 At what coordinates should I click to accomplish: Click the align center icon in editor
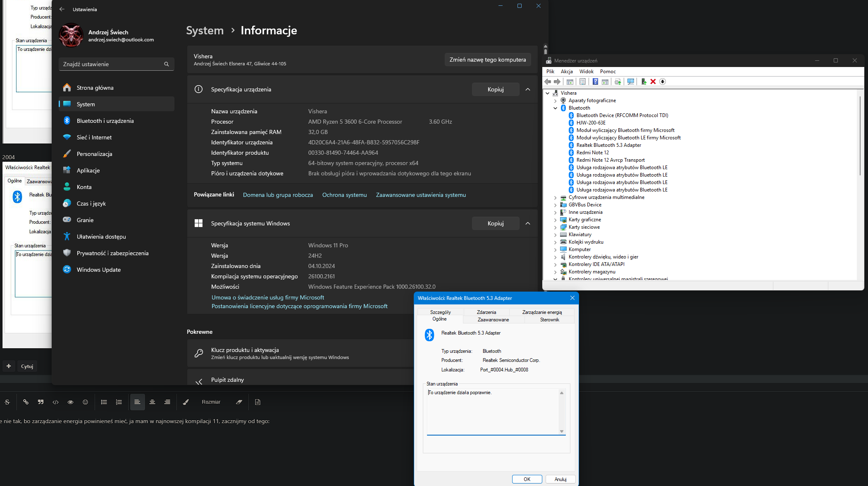tap(152, 402)
